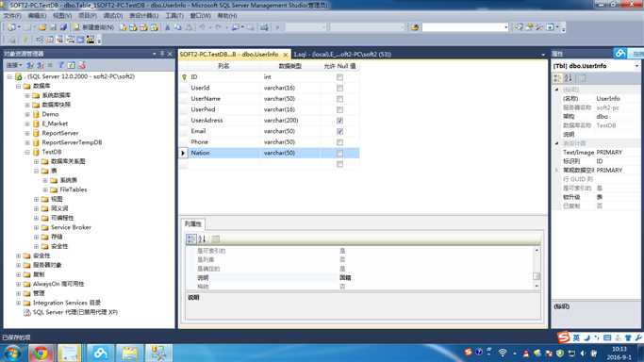Click the Wi-Fi network icon in system tray

point(502,353)
